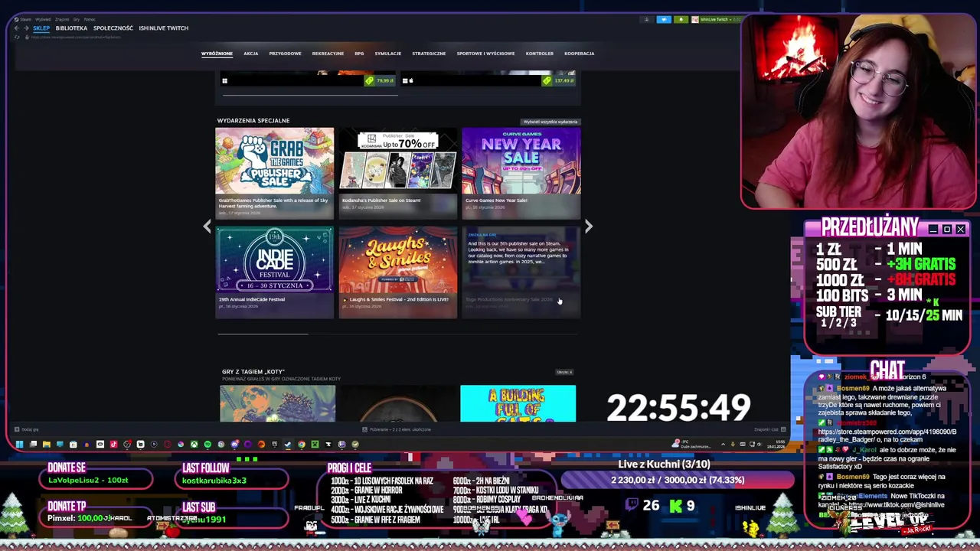Open Kodansha Publisher Sale 70% off card
The height and width of the screenshot is (551, 980).
click(x=397, y=173)
